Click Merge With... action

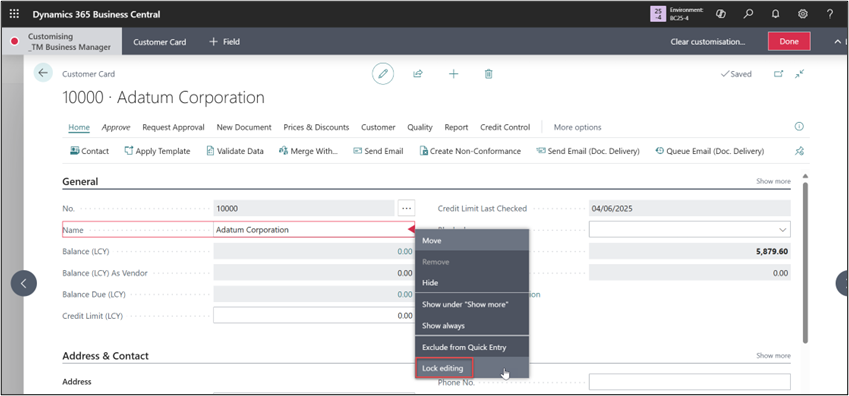tap(308, 151)
